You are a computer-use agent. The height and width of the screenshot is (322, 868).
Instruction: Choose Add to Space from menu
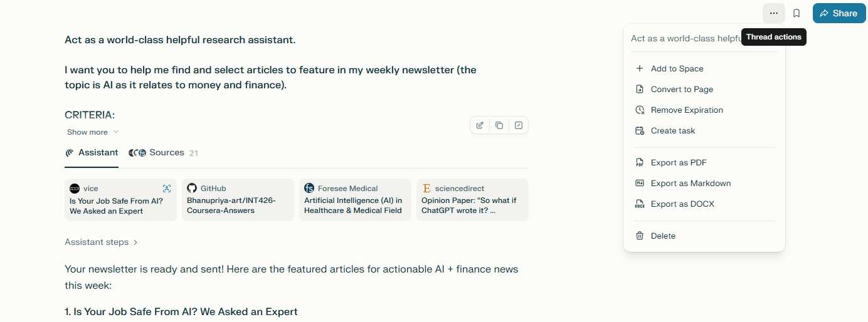point(677,69)
